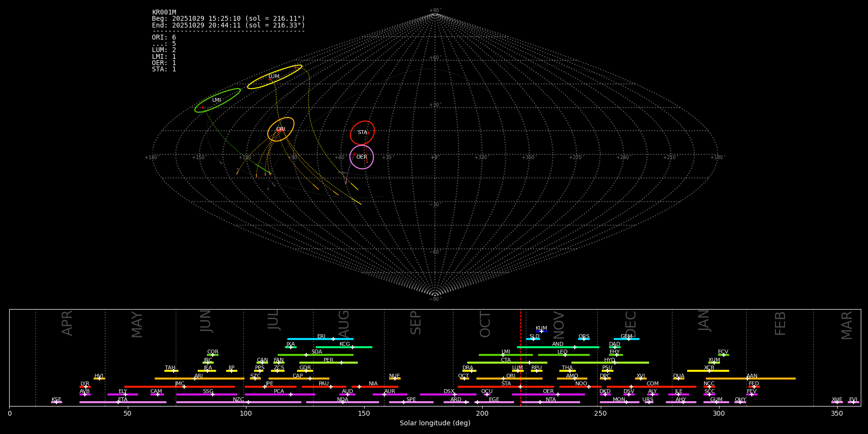This screenshot has width=868, height=434.
Task: Click the 'Solar longitude (deg)' axis label
Action: click(x=434, y=423)
